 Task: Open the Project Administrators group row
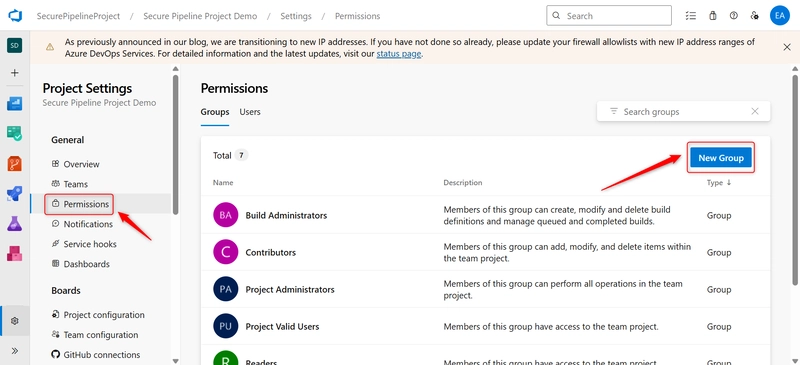485,289
